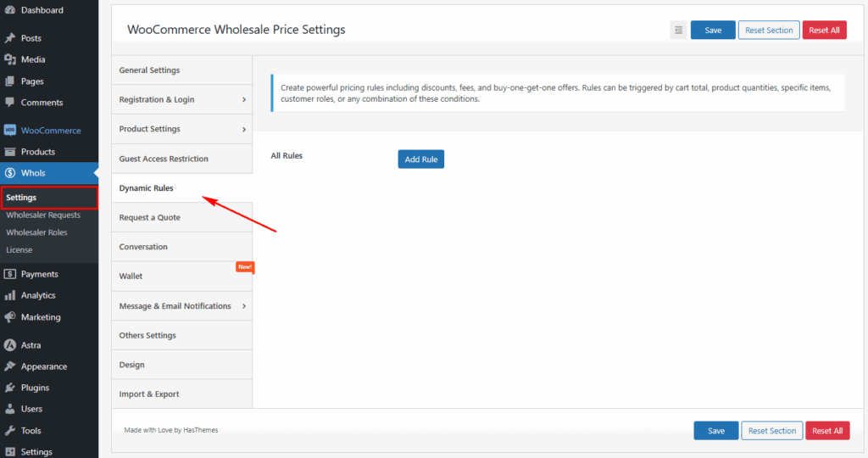The width and height of the screenshot is (868, 458).
Task: Click the Media library icon
Action: point(10,59)
